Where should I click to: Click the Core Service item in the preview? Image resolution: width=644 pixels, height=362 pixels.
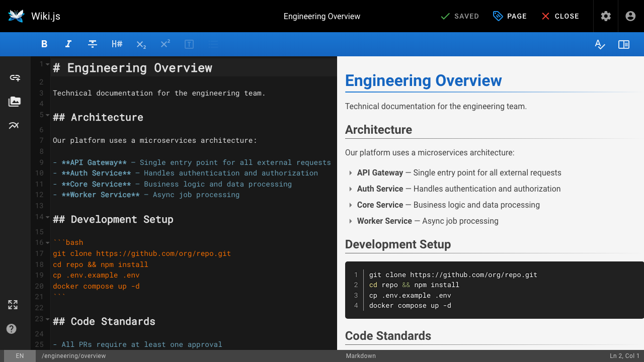point(448,205)
